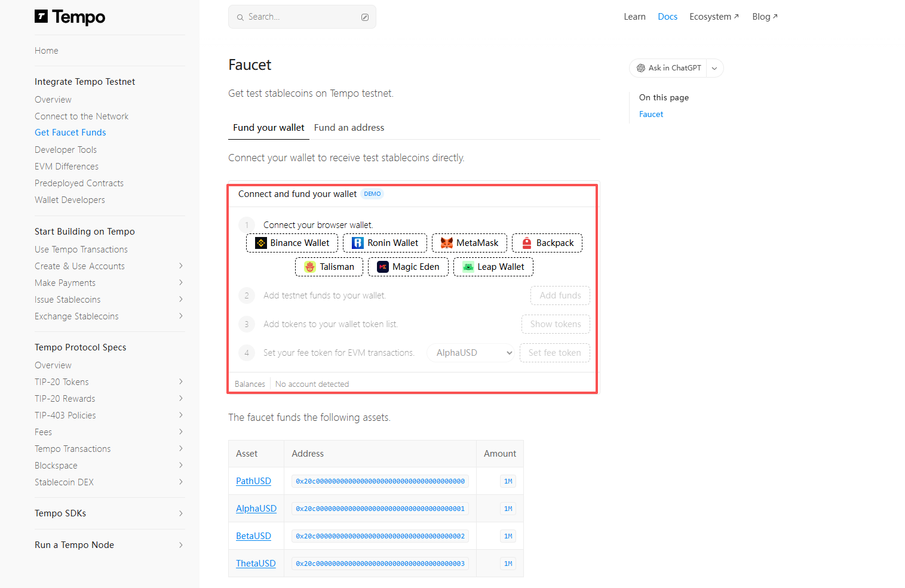The image size is (905, 588).
Task: Expand Create & Use Accounts chevron
Action: [x=180, y=266]
